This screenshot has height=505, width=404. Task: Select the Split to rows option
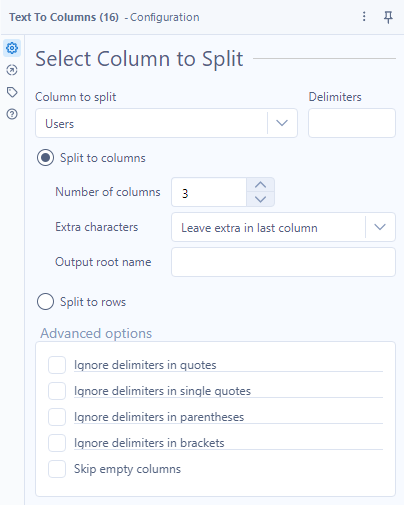45,302
